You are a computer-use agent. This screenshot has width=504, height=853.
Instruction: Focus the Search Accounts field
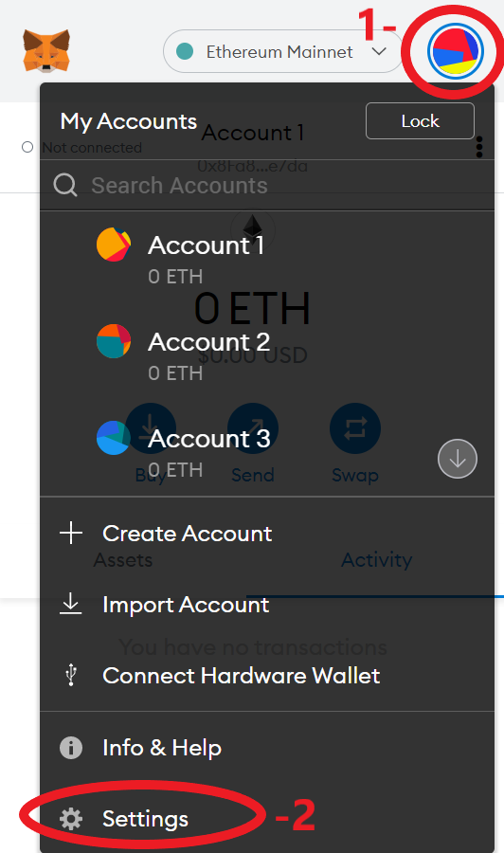pyautogui.click(x=267, y=185)
